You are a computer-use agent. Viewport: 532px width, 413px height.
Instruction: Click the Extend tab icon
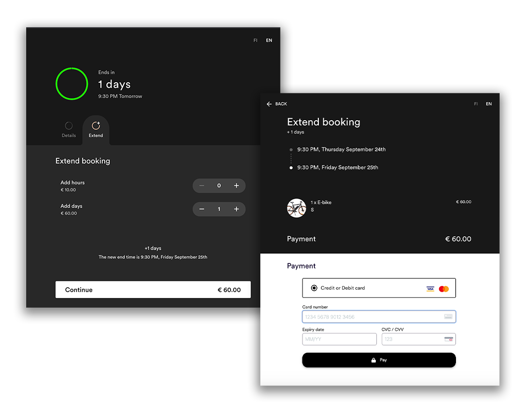96,125
